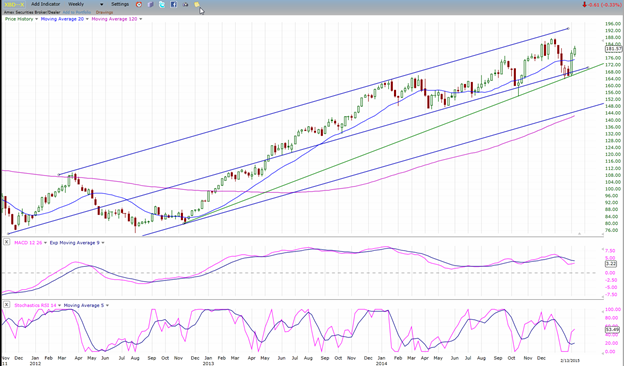Click the alarm clock alert icon
This screenshot has height=366, width=624.
138,4
